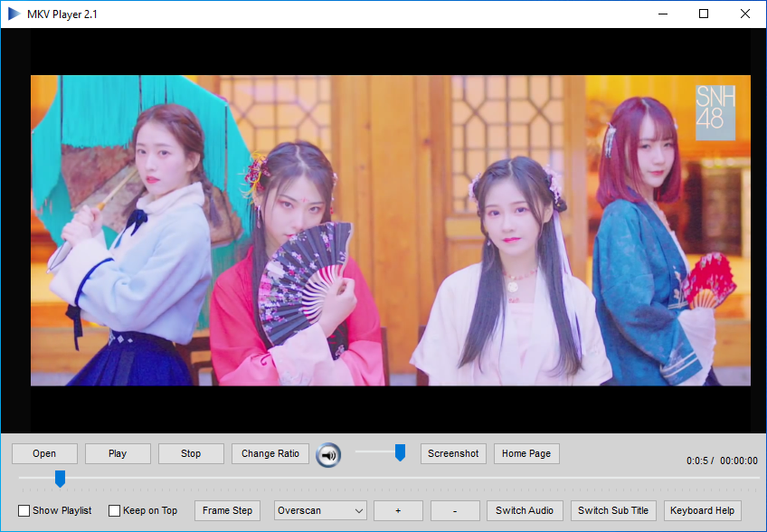767x532 pixels.
Task: Click the minus overscan button
Action: (x=454, y=511)
